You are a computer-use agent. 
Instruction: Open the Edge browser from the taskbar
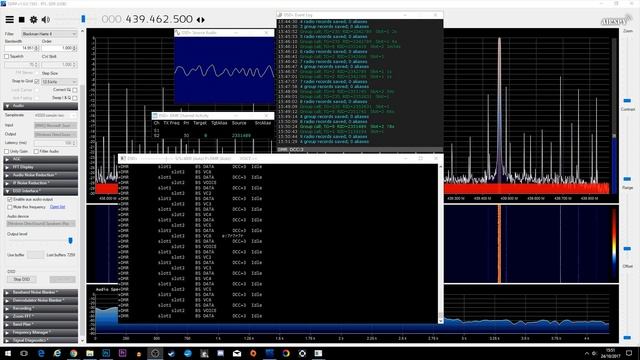pyautogui.click(x=41, y=353)
